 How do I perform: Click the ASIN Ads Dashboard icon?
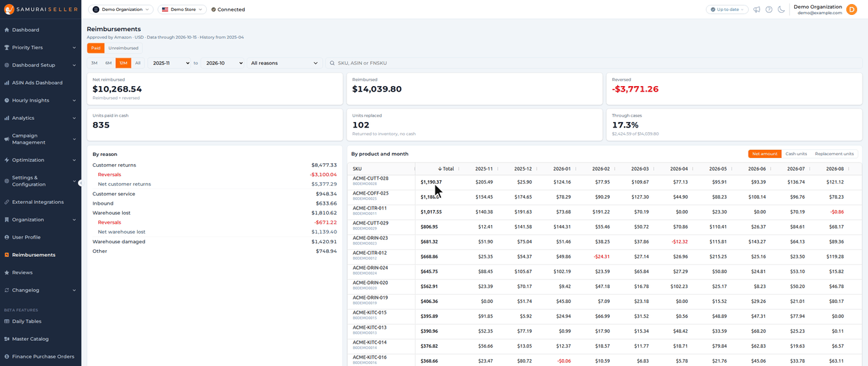(x=7, y=83)
